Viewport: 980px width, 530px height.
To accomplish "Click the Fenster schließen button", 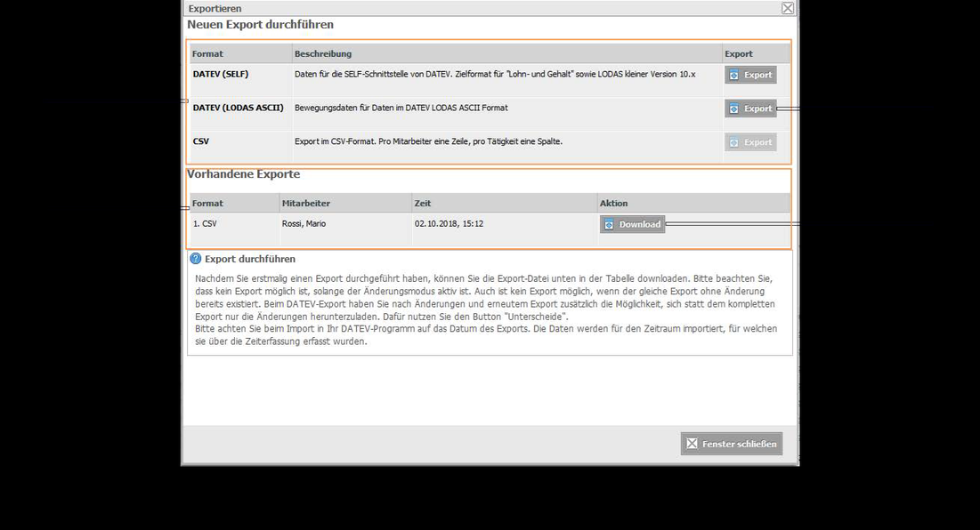I will tap(732, 444).
